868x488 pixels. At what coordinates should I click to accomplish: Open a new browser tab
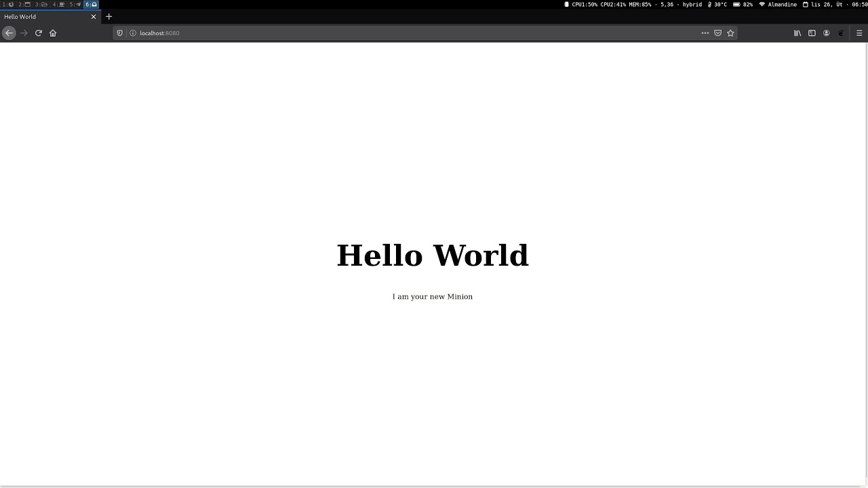pos(108,16)
